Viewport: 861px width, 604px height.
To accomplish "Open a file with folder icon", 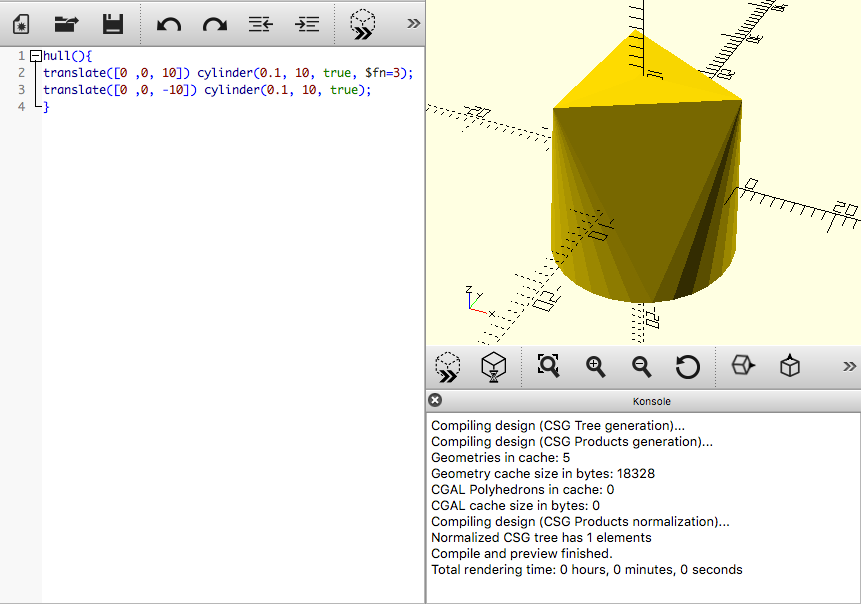I will [66, 24].
